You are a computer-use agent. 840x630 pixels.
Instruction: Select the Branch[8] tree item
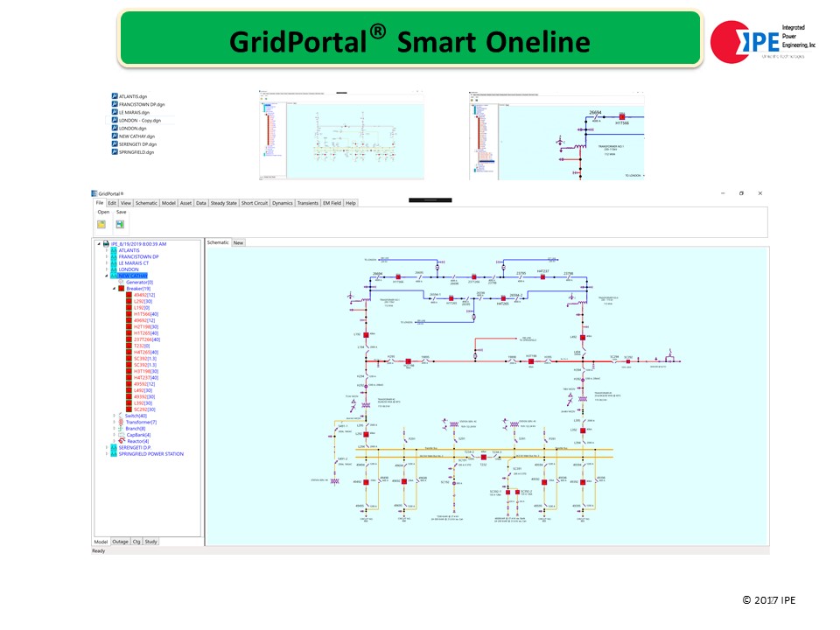(x=136, y=429)
